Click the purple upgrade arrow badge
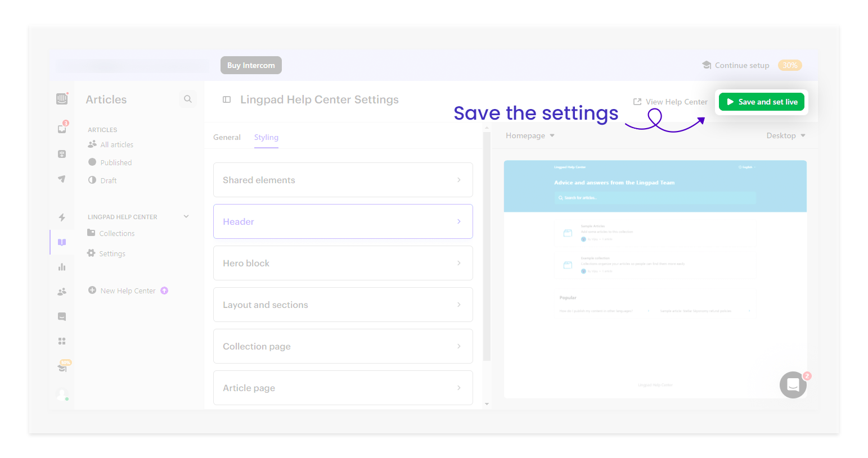This screenshot has width=868, height=458. click(x=164, y=291)
